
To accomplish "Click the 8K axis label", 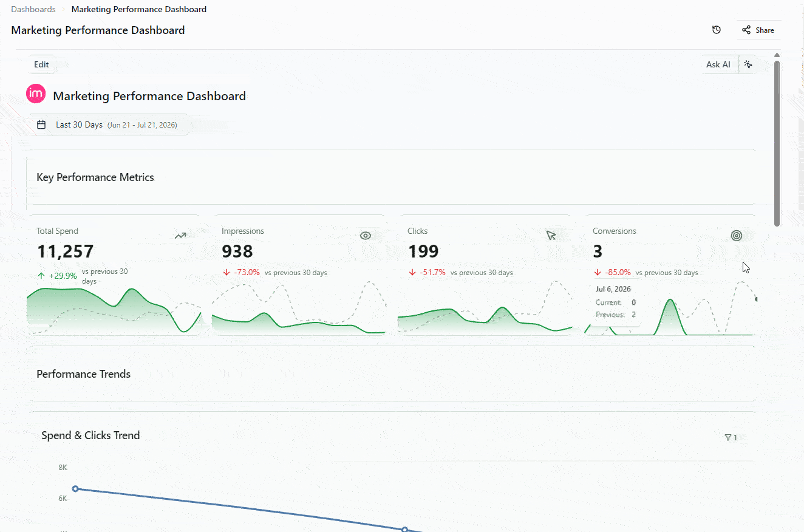I will click(63, 467).
